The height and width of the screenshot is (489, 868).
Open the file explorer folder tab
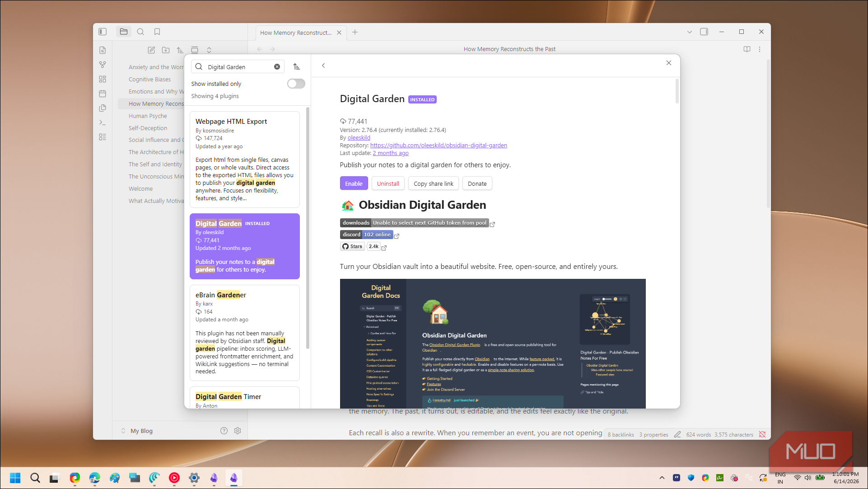(123, 32)
